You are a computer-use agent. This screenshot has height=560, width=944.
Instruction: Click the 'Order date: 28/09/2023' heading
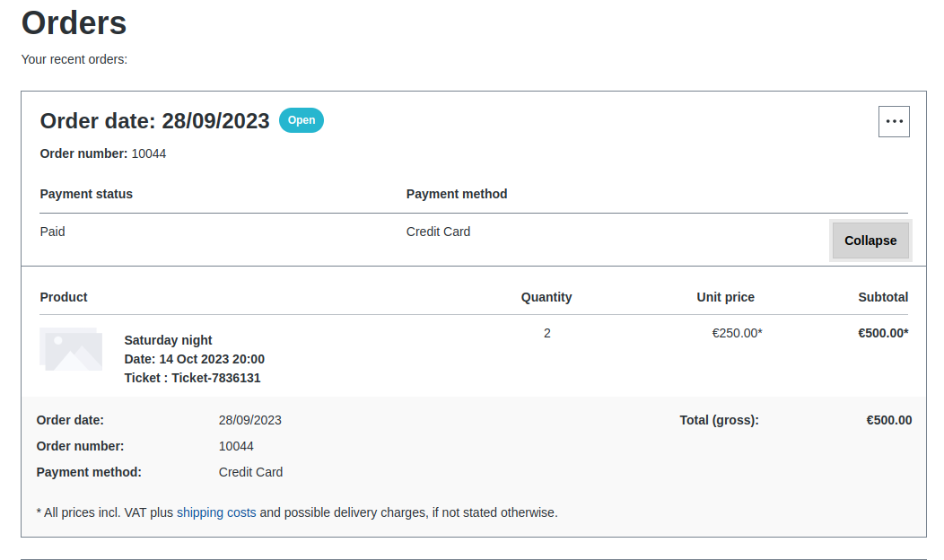tap(154, 121)
